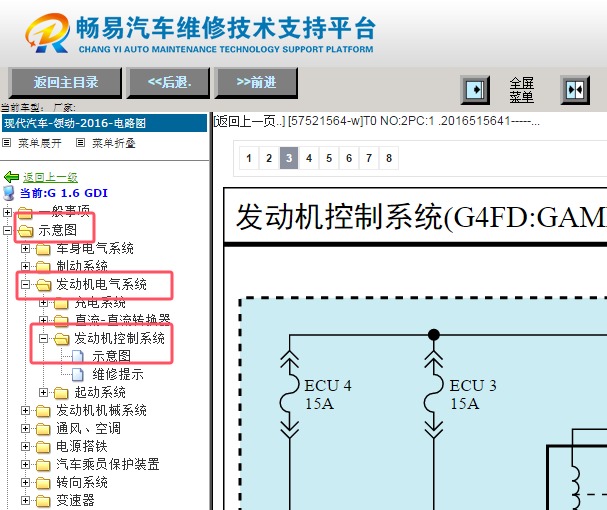Click the 菜单展开 list icon
This screenshot has width=607, height=510.
(x=6, y=143)
